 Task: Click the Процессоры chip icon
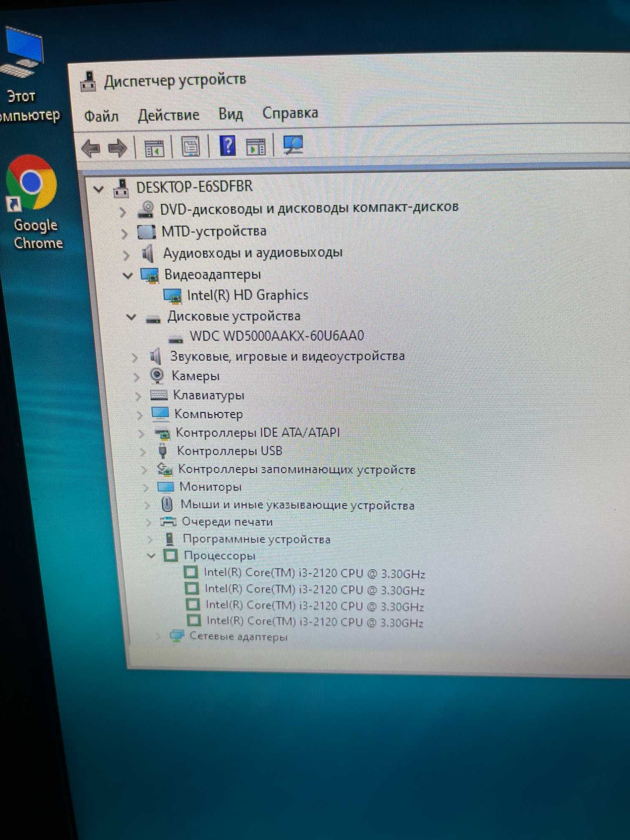(171, 556)
